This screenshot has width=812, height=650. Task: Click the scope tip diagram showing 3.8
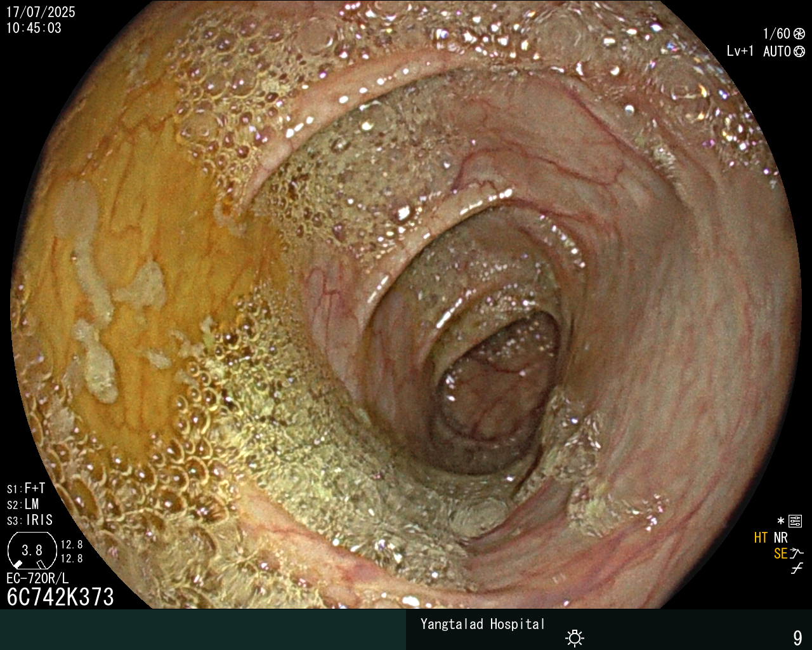(32, 550)
